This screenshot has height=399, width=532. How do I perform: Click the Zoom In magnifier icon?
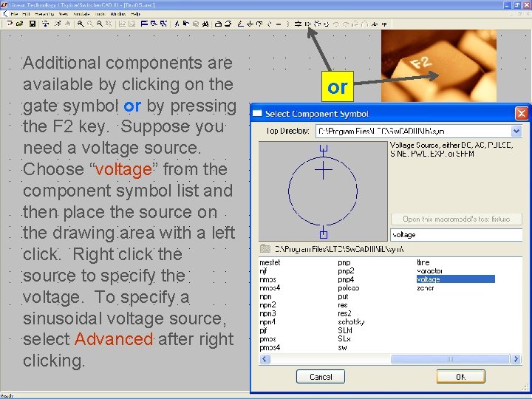tap(81, 24)
